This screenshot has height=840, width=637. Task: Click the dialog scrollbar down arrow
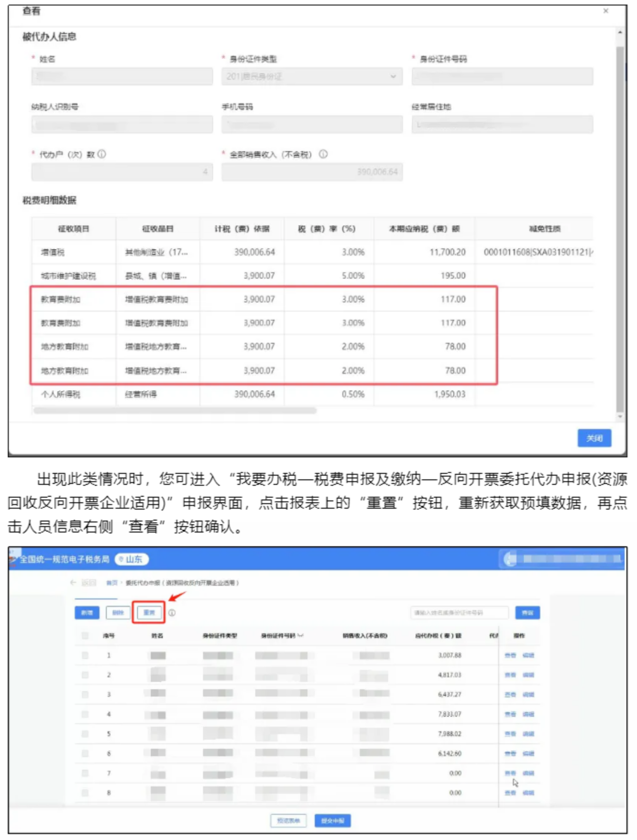620,417
